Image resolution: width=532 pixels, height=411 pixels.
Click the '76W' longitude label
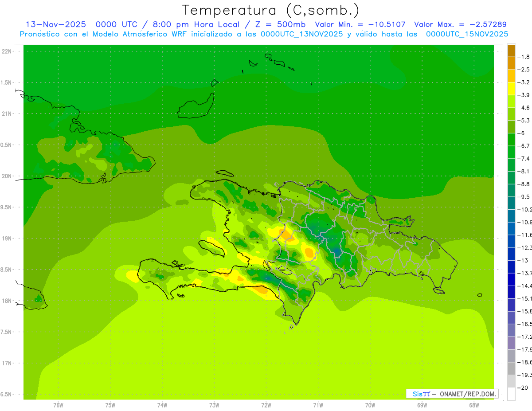coord(58,405)
